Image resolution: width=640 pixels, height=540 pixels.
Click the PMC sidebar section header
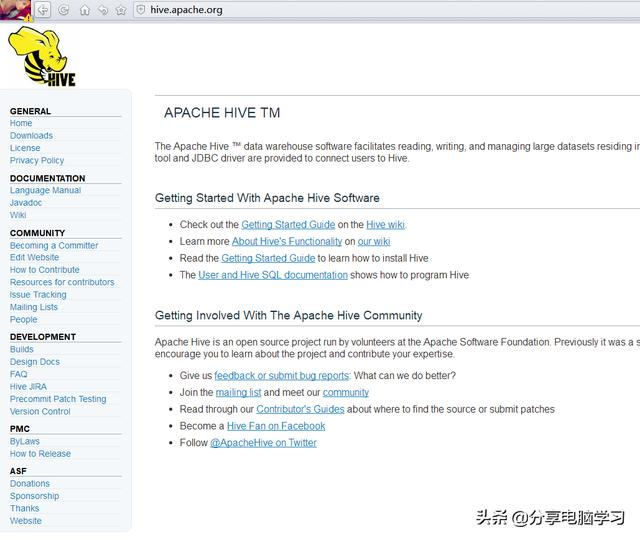point(20,429)
